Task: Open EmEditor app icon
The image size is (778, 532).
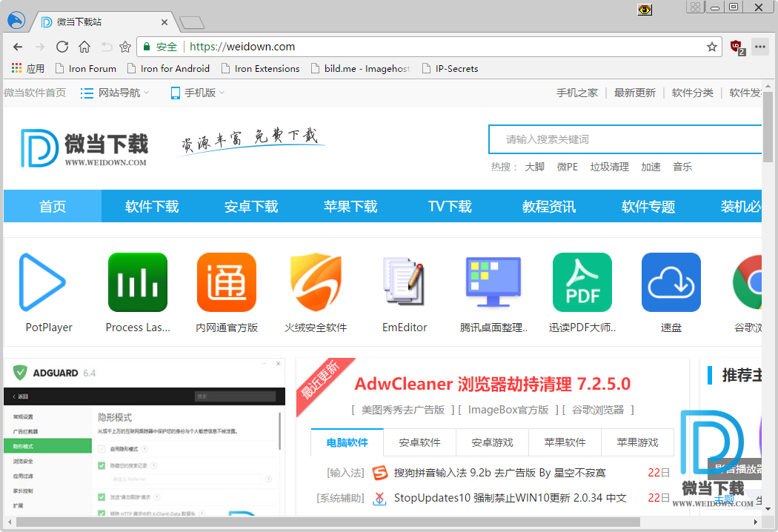Action: coord(405,282)
